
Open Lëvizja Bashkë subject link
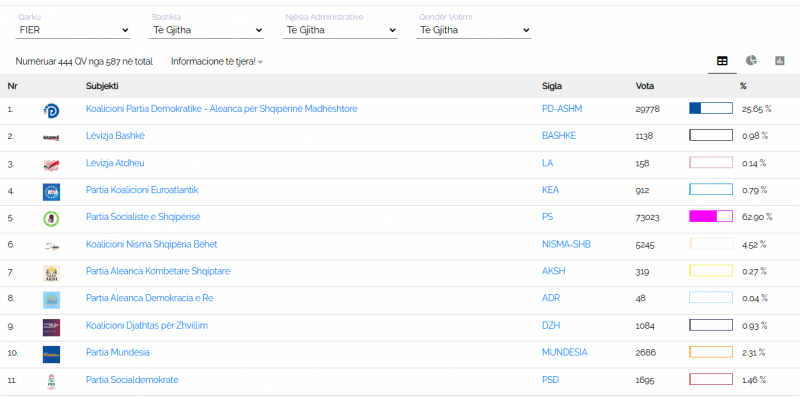115,136
